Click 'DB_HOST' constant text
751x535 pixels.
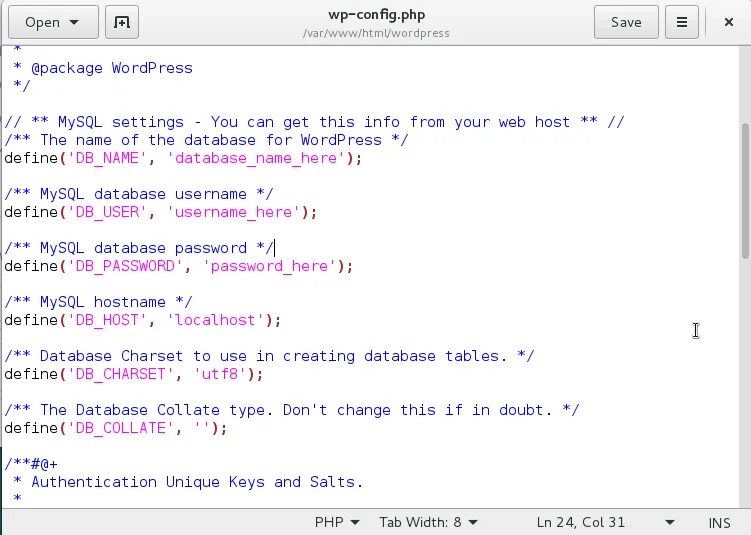point(107,320)
